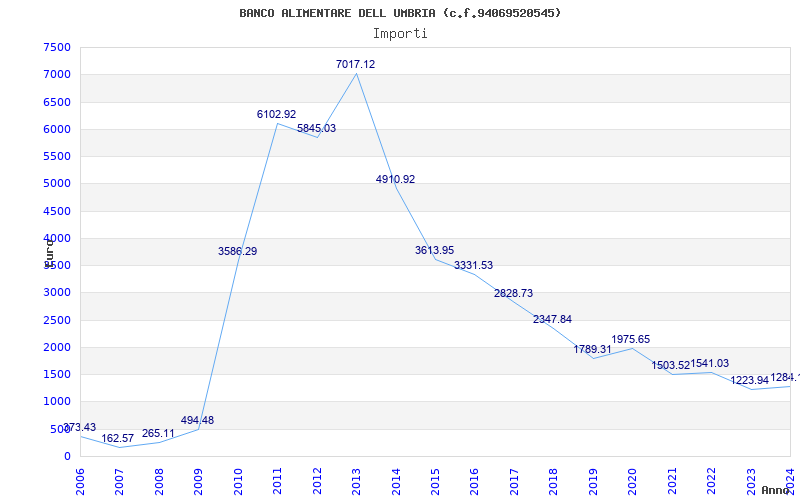The image size is (800, 500).
Task: Select the 3586.29 data label
Action: click(237, 252)
